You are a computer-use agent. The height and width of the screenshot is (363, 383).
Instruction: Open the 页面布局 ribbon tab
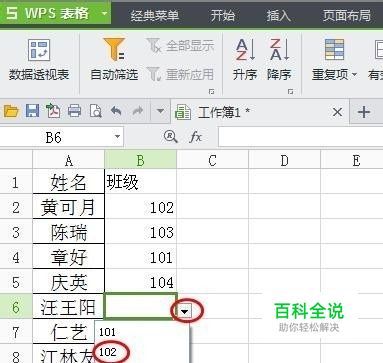point(347,15)
